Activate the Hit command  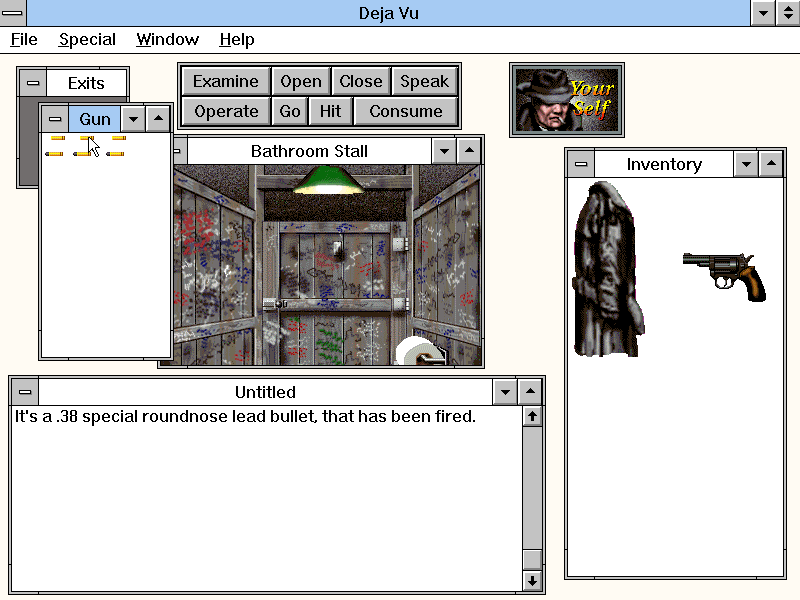click(331, 111)
